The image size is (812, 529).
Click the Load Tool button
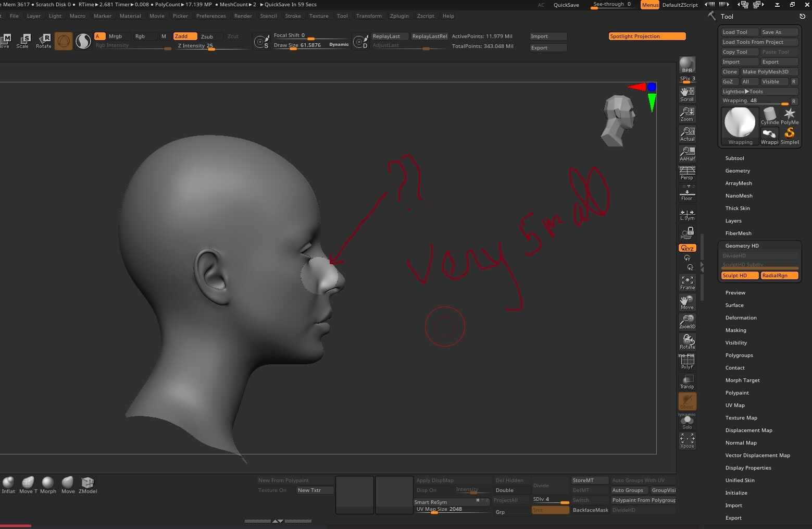[x=739, y=32]
